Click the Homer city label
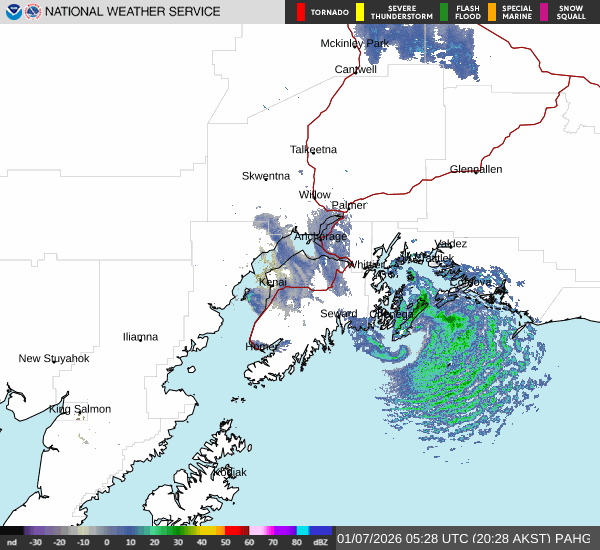This screenshot has height=550, width=600. (x=261, y=346)
